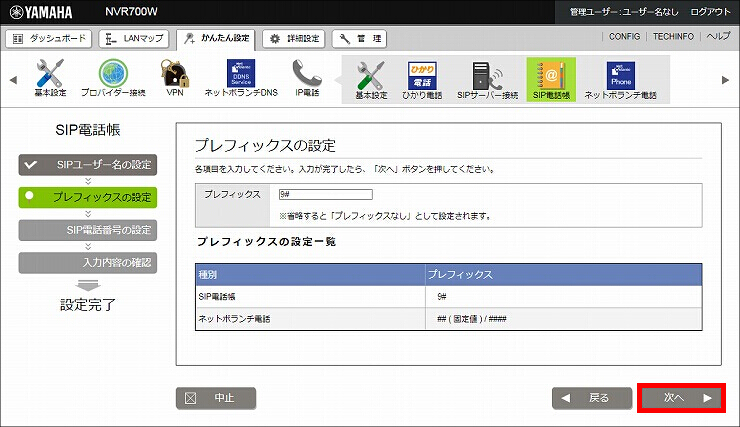The height and width of the screenshot is (427, 740).
Task: Switch to the 詳細設定 tab
Action: (x=295, y=39)
